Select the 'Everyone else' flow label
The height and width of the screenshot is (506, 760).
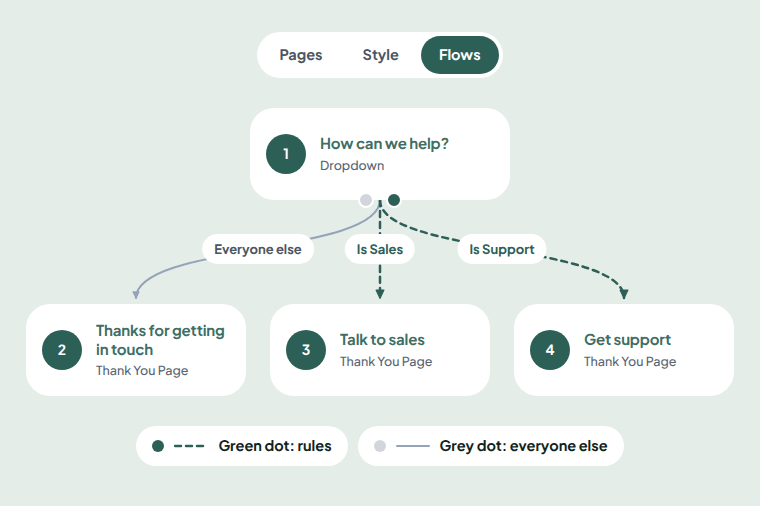point(258,249)
